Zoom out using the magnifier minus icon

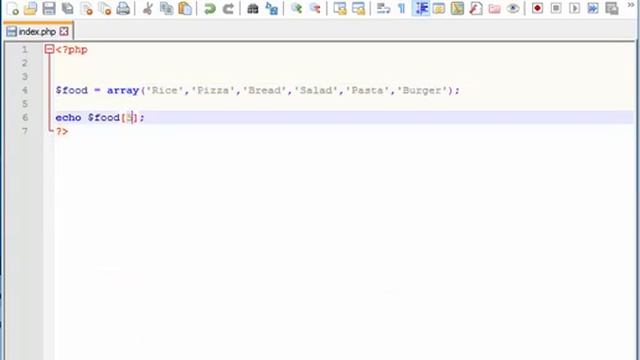(315, 8)
